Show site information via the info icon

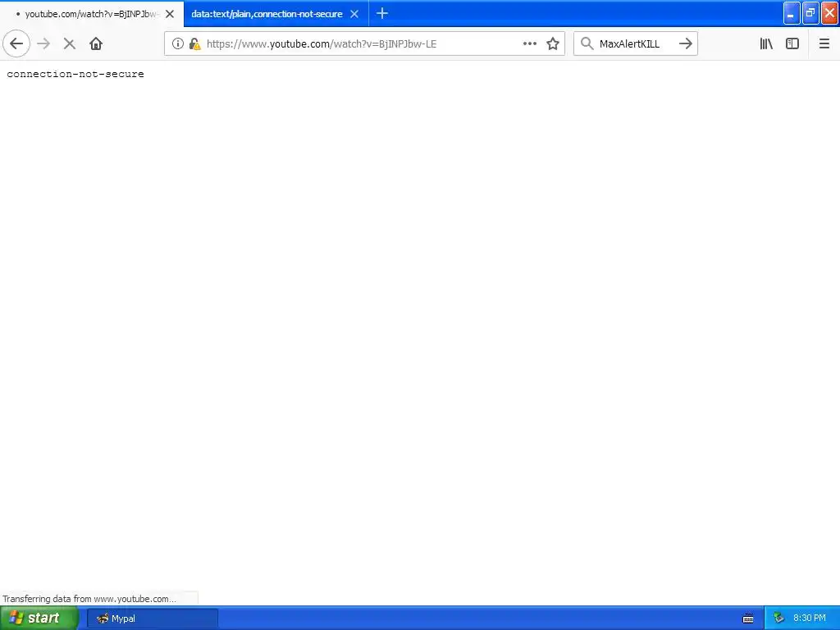pos(178,44)
